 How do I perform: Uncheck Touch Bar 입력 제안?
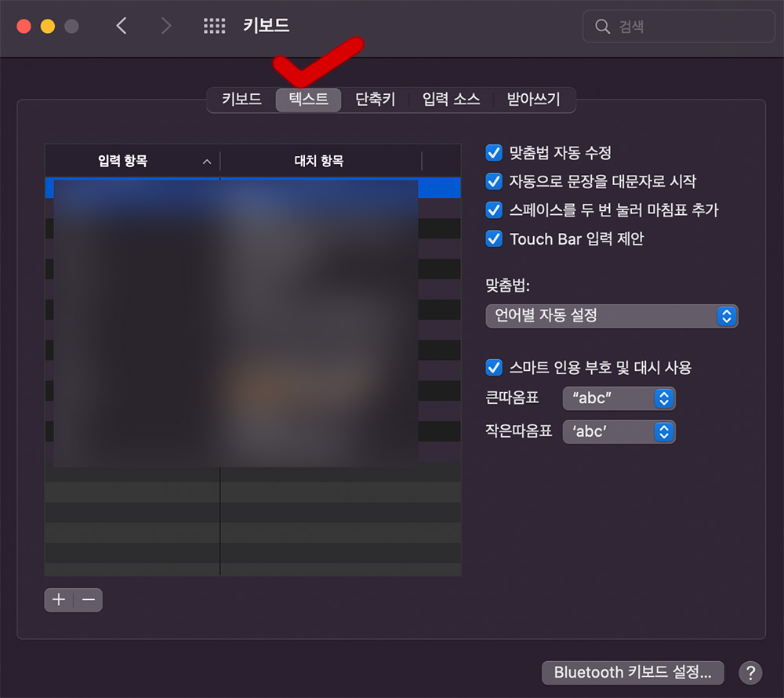tap(493, 239)
